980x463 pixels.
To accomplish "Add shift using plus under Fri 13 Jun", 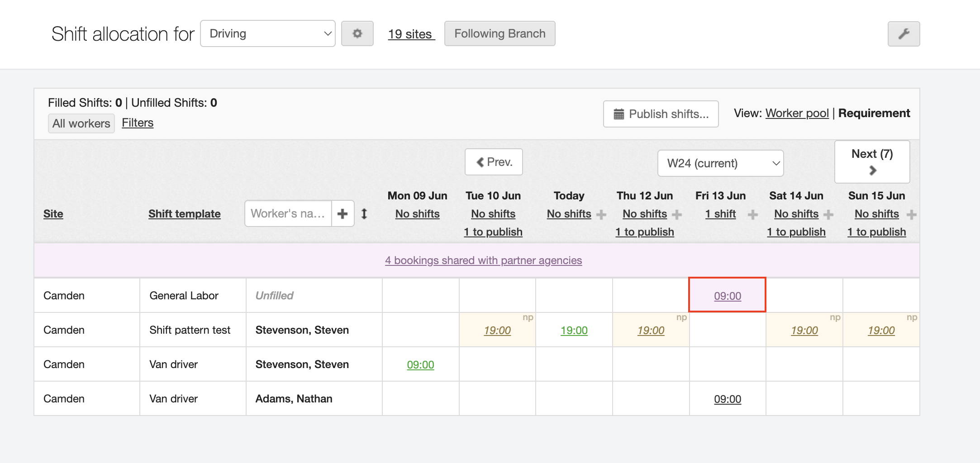I will point(753,214).
